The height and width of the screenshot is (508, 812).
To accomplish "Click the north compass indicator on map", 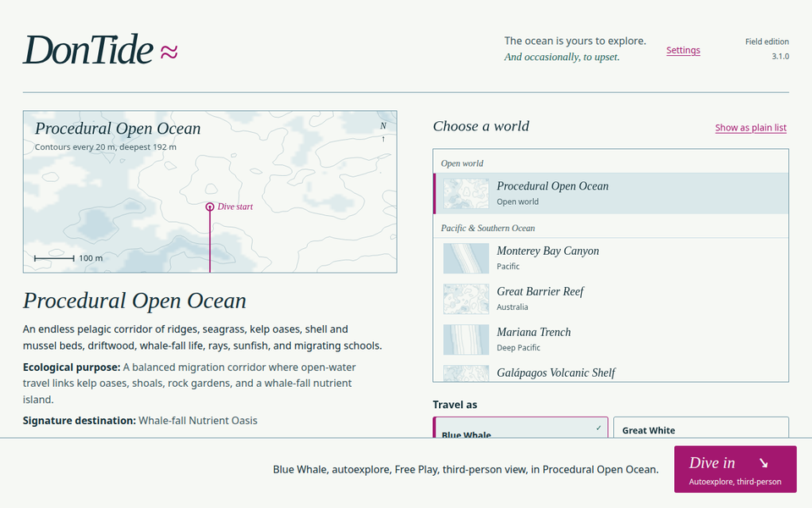I will click(x=383, y=131).
